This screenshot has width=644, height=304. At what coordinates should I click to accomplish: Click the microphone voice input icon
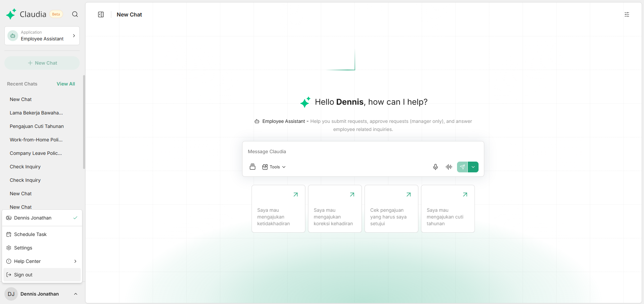click(435, 167)
